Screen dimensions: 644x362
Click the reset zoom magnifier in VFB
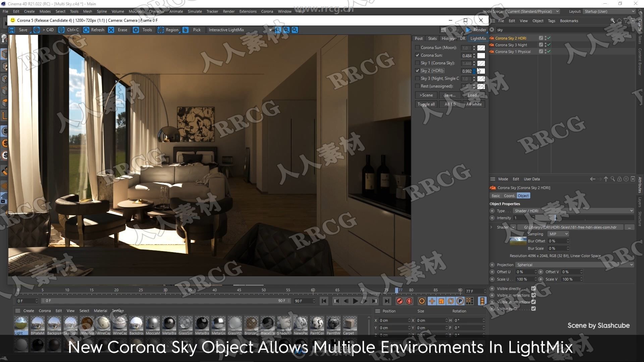295,30
